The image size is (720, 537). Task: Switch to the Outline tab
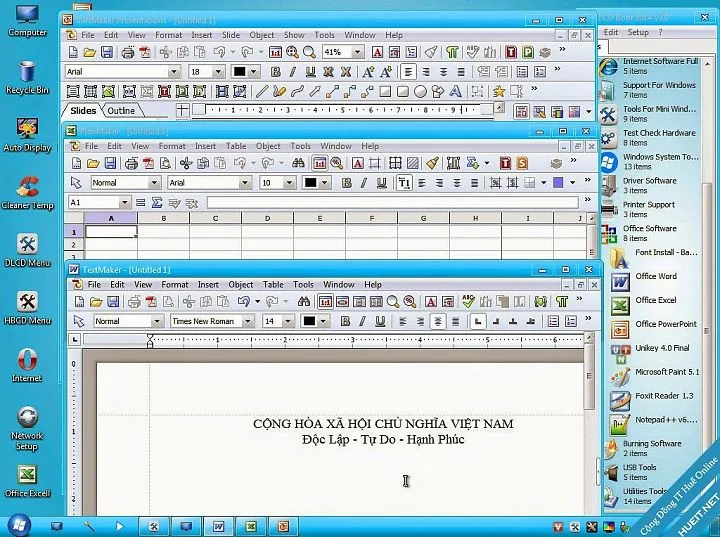(121, 111)
